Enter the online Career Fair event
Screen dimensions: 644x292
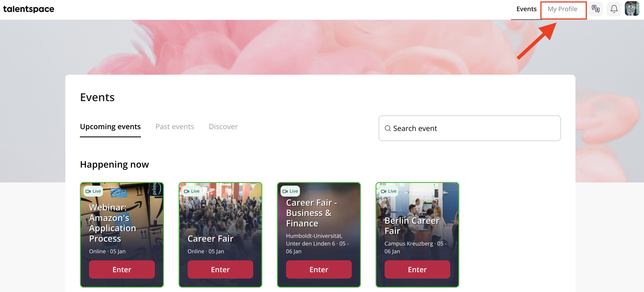tap(220, 269)
